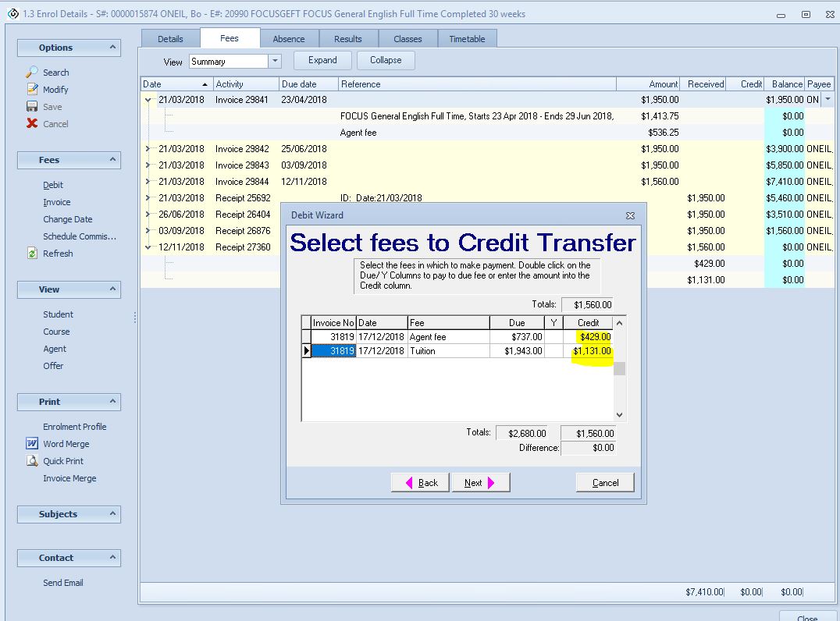Screen dimensions: 840x621
Task: Click the red Cancel X icon
Action: click(x=32, y=123)
